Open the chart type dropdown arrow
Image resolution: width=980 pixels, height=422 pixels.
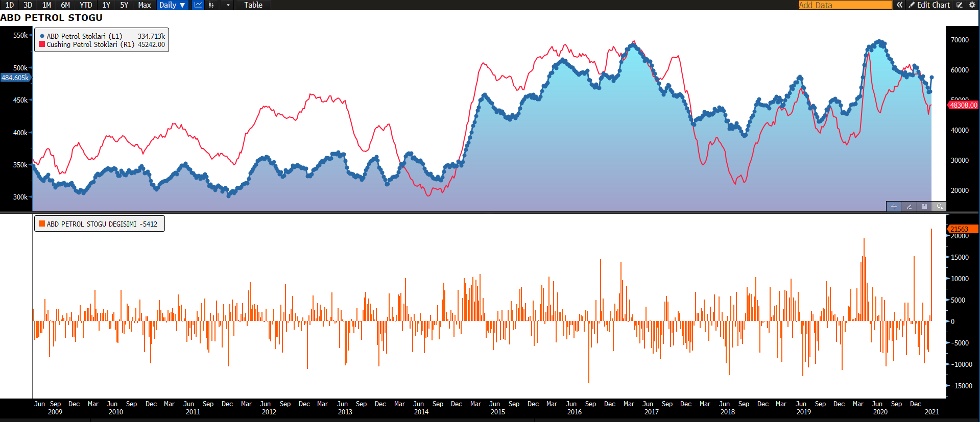[x=228, y=5]
